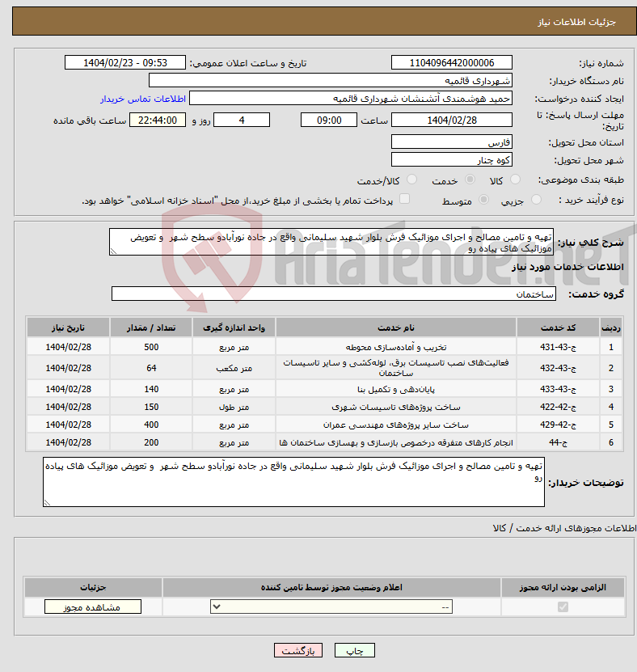Click the service name ساخت سایر پروژه‌های مهندسی عمران
637x672 pixels.
tap(396, 425)
